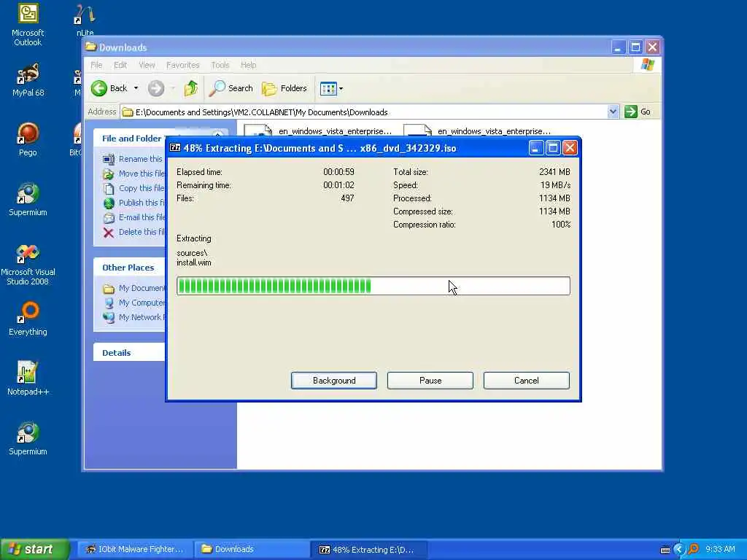Go Back in the Downloads window

[x=109, y=88]
